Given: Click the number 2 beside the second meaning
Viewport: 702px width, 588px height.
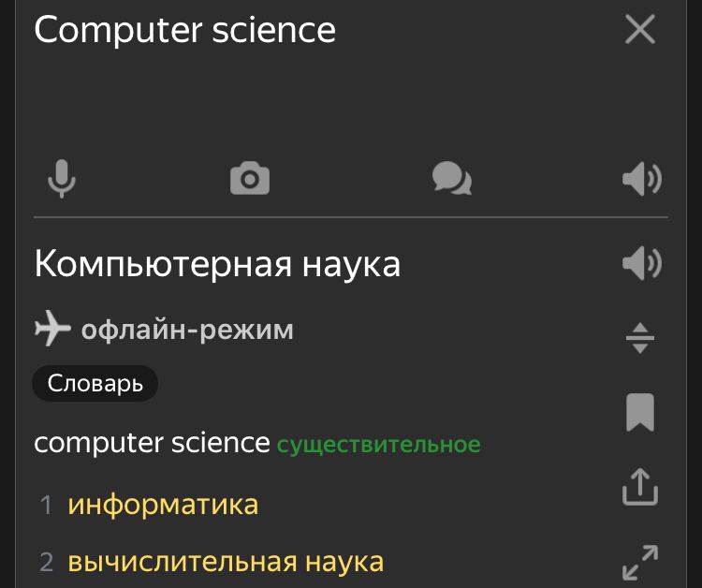Looking at the screenshot, I should pos(47,563).
